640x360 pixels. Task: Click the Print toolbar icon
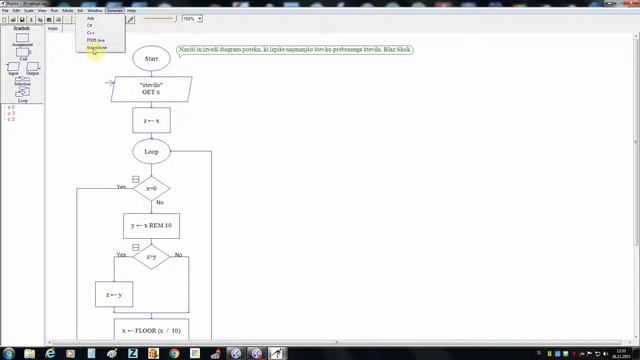tap(58, 20)
